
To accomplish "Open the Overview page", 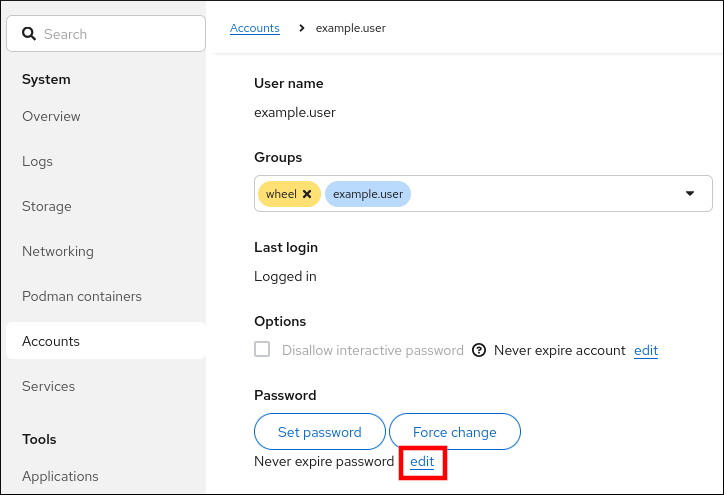I will [51, 116].
